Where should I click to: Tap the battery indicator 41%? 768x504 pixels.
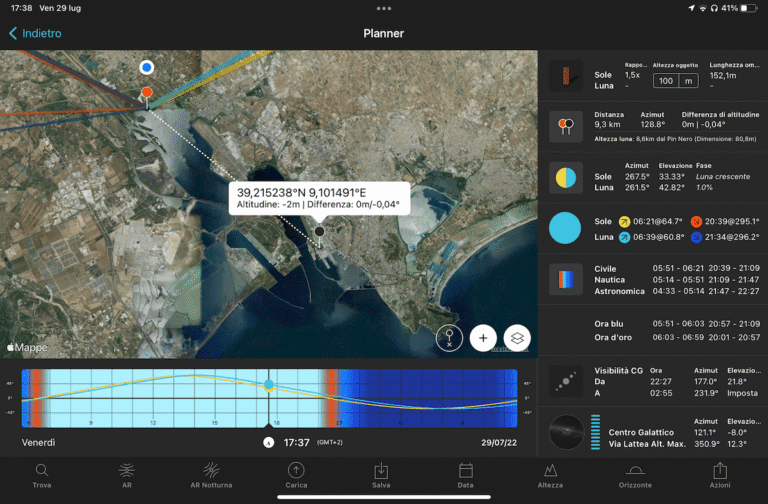point(739,8)
